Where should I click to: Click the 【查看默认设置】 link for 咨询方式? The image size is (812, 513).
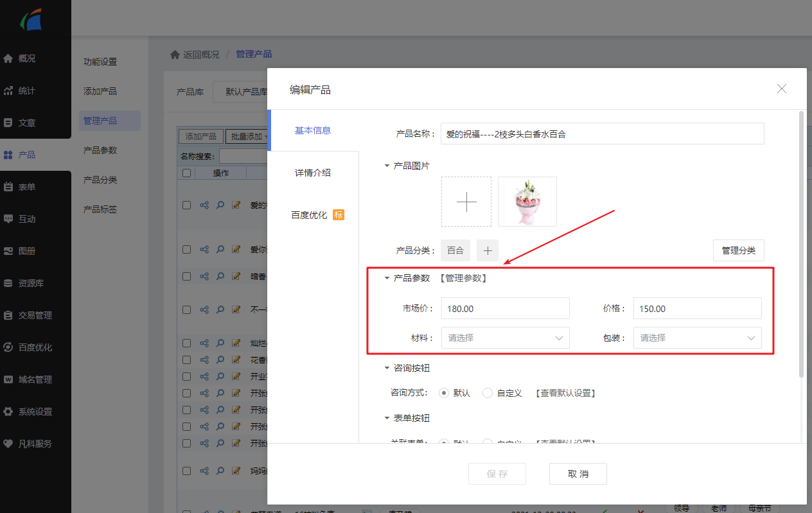(565, 393)
